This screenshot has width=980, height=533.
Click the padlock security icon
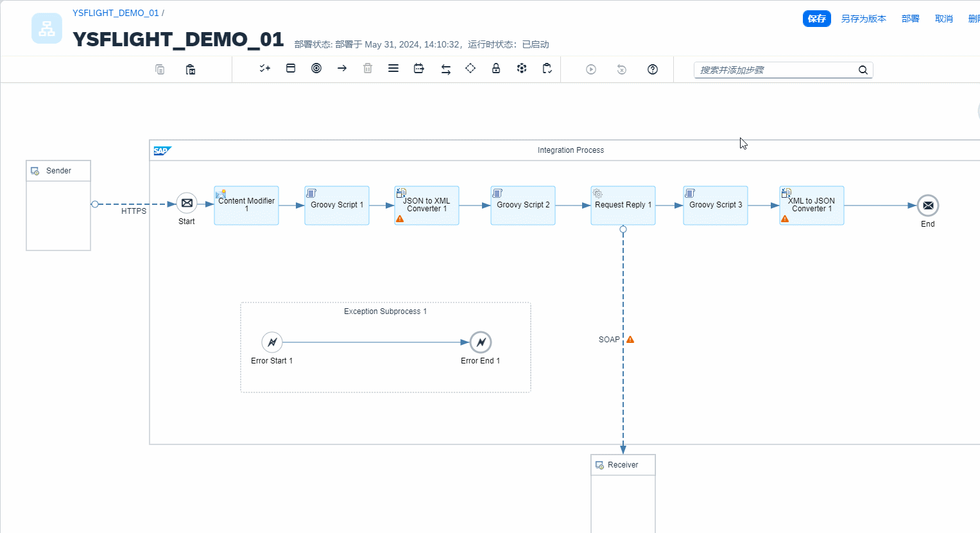click(496, 68)
